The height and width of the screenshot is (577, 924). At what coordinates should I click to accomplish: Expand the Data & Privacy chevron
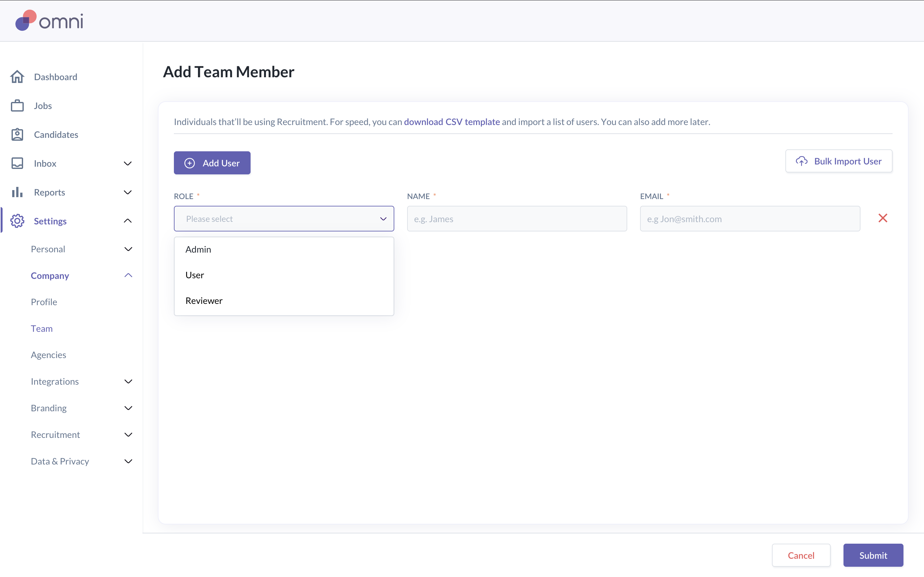point(128,461)
